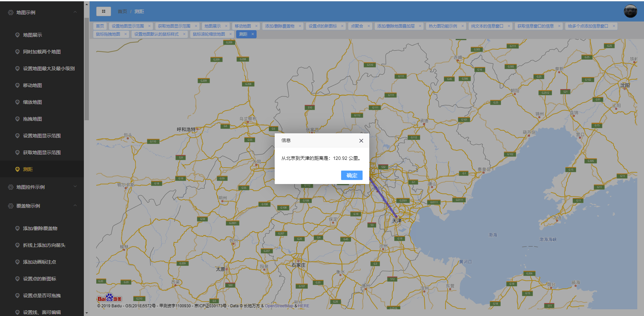Click location pin icon beside 地图展示
Viewport: 644px width, 316px height.
pyautogui.click(x=17, y=35)
